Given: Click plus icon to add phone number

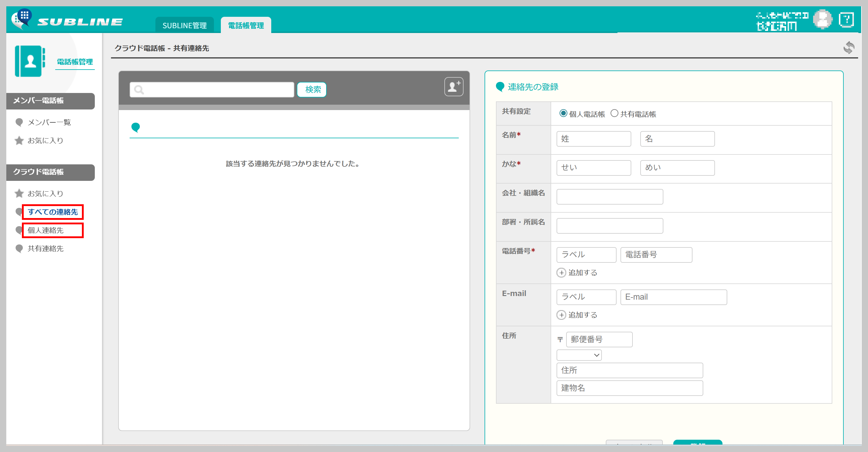Looking at the screenshot, I should 561,272.
